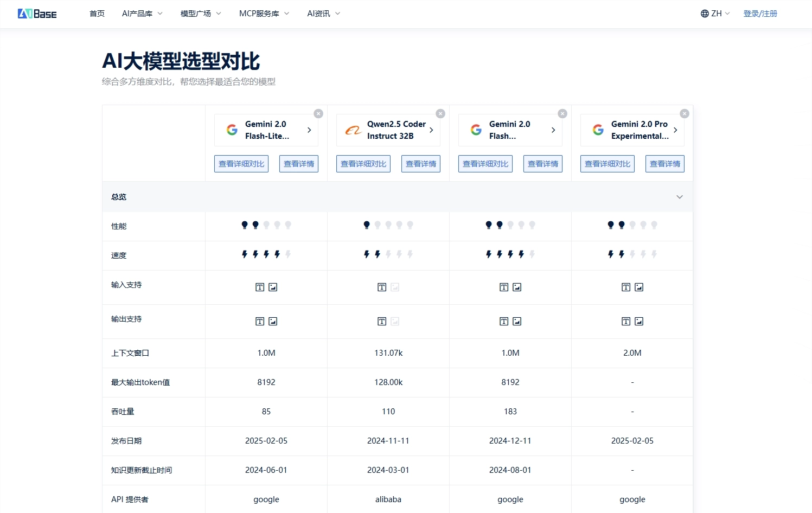
Task: Click Google logo on Gemini 2.0 Flash card
Action: coord(476,130)
